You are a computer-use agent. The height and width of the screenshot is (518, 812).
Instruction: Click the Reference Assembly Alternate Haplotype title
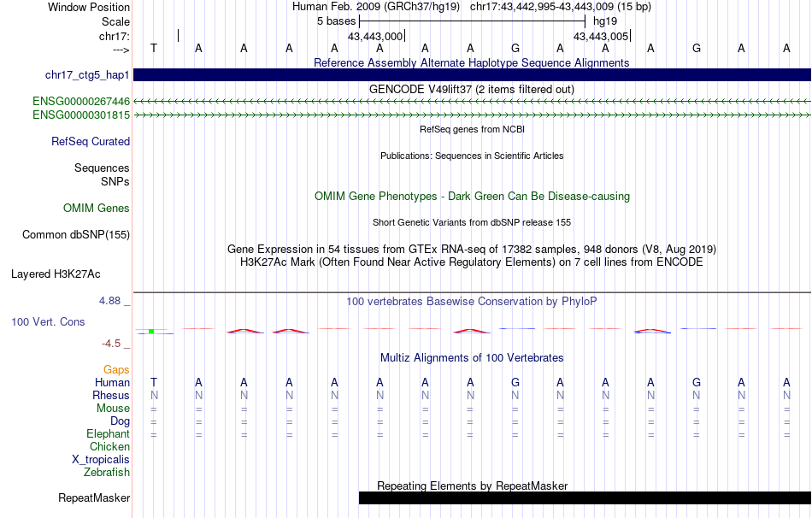[472, 62]
